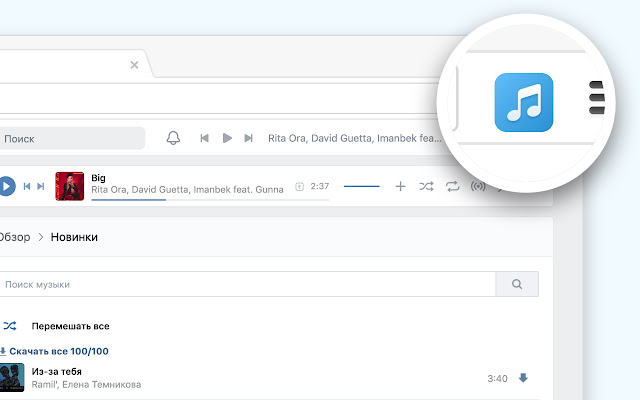This screenshot has height=400, width=640.
Task: Toggle broadcast status icon
Action: click(478, 187)
